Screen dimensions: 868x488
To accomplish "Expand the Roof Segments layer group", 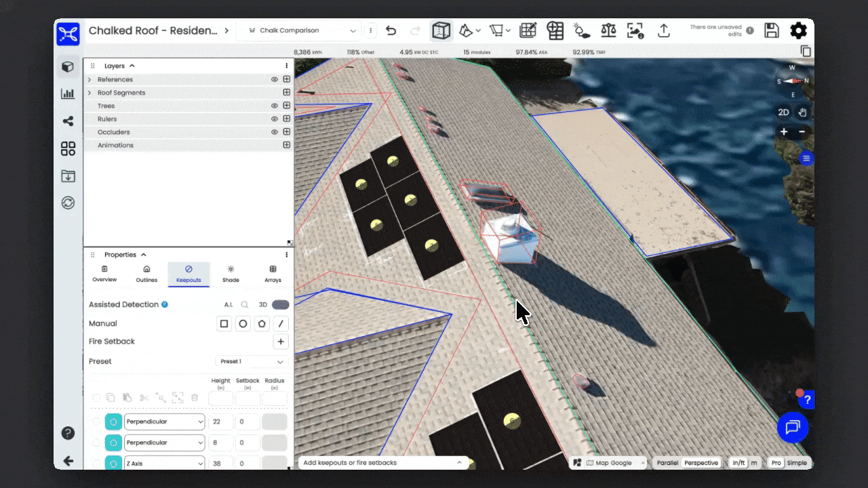I will [89, 93].
